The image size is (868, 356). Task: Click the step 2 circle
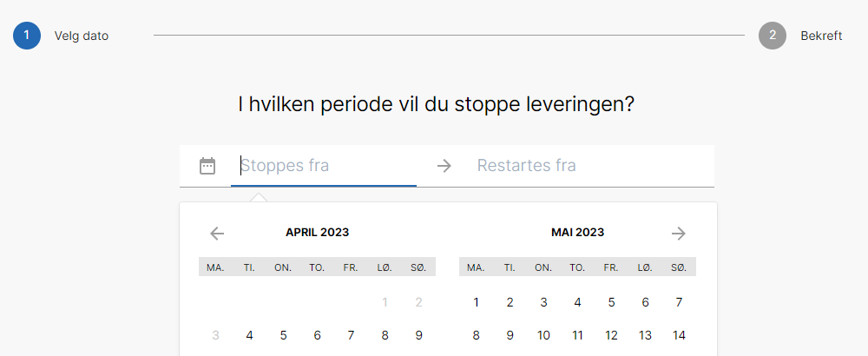(773, 36)
